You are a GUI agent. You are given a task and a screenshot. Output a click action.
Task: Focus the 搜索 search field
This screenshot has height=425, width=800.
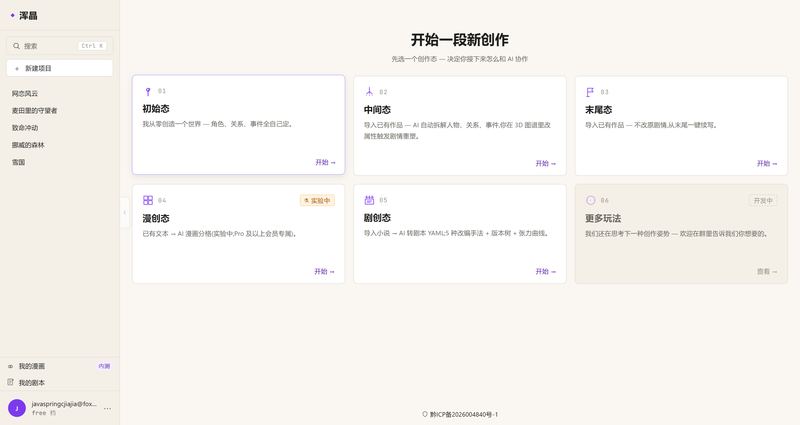point(60,46)
